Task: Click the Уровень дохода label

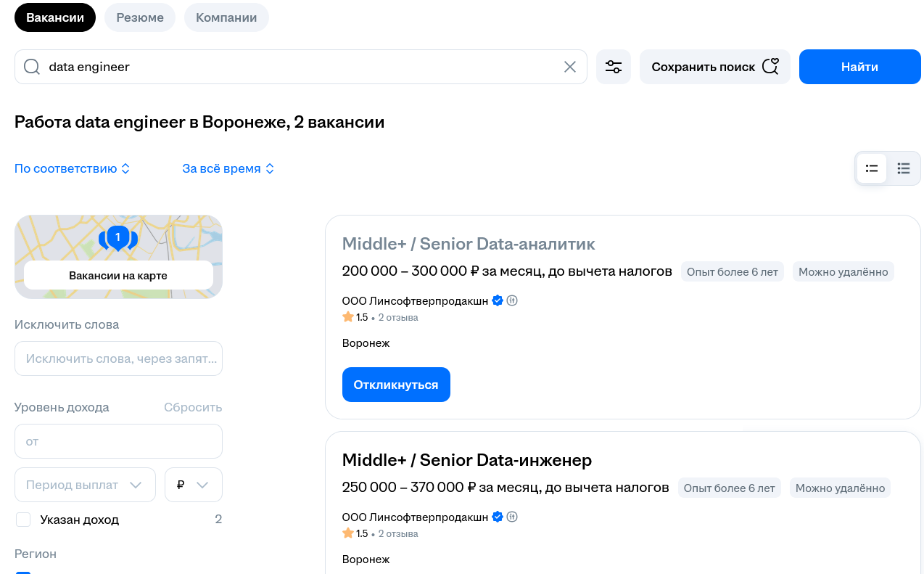Action: pos(62,407)
